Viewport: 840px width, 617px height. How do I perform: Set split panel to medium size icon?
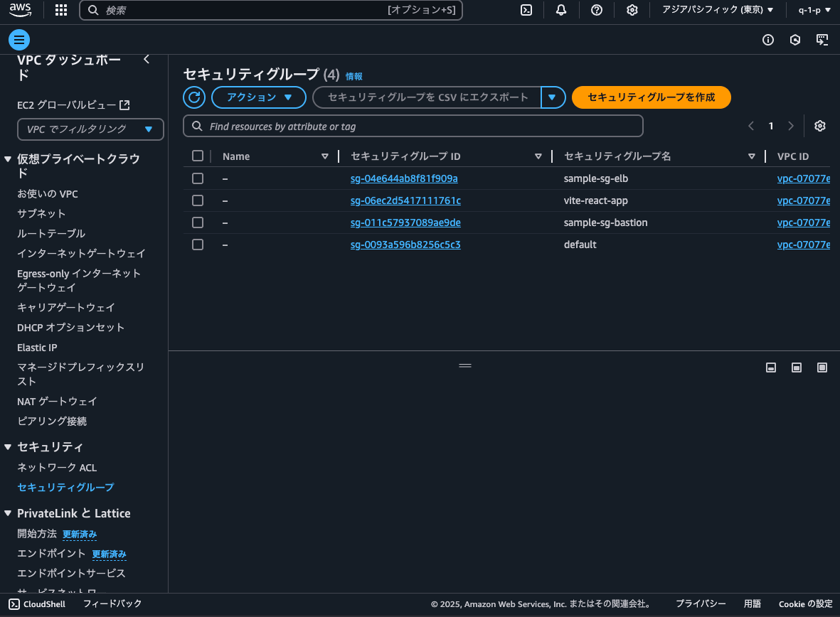point(797,367)
